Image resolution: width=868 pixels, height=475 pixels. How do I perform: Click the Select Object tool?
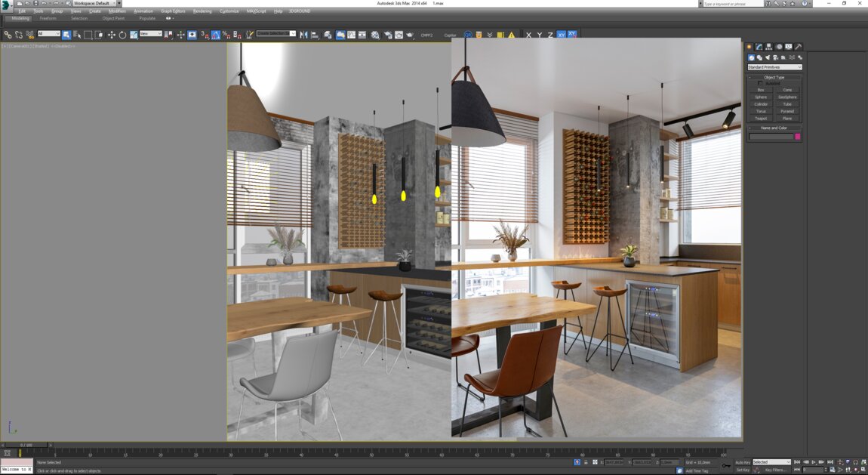(x=66, y=35)
